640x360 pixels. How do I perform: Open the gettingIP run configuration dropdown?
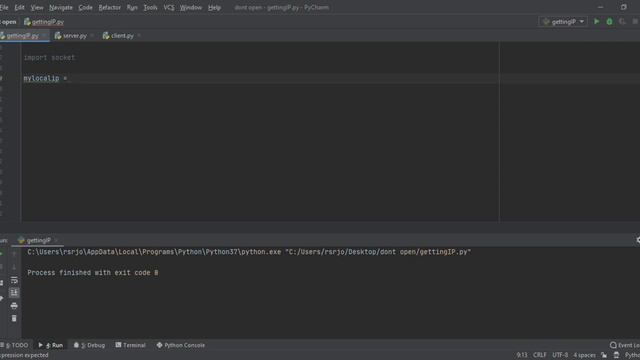pyautogui.click(x=563, y=22)
